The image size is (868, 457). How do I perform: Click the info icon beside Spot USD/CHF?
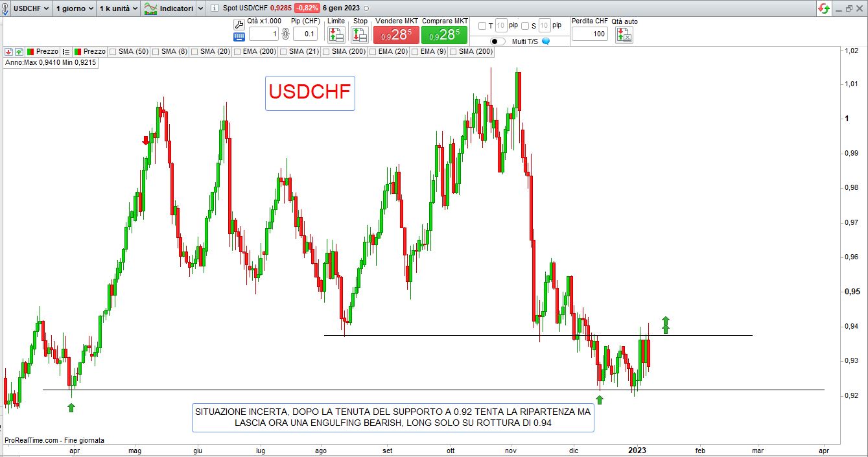click(215, 8)
